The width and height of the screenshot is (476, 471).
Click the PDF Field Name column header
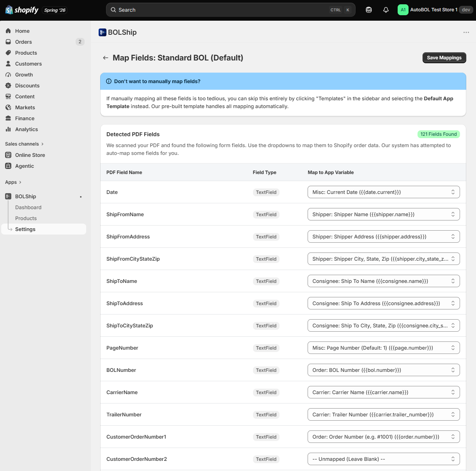click(124, 172)
